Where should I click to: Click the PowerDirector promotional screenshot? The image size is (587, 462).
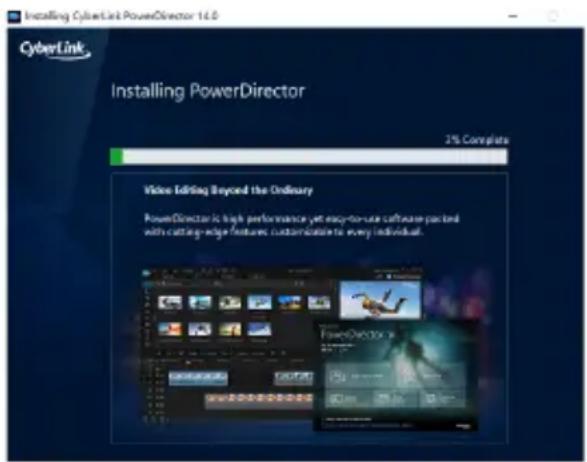[x=310, y=348]
